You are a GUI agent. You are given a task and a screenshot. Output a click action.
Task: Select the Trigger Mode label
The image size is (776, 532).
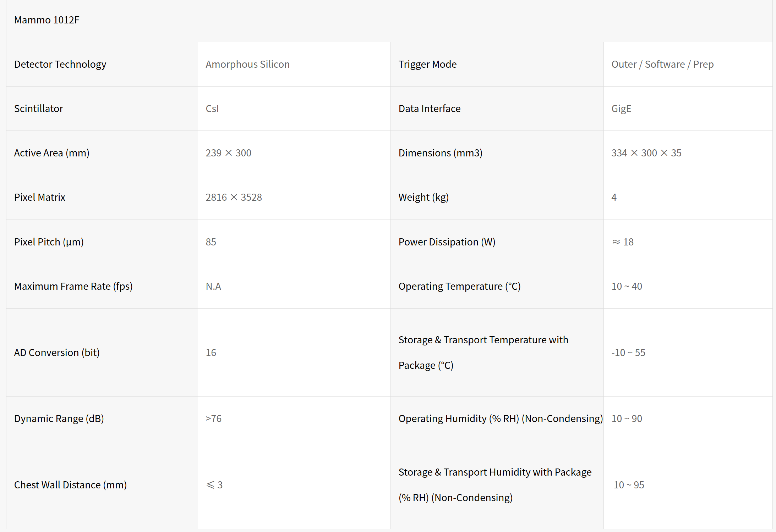click(427, 64)
